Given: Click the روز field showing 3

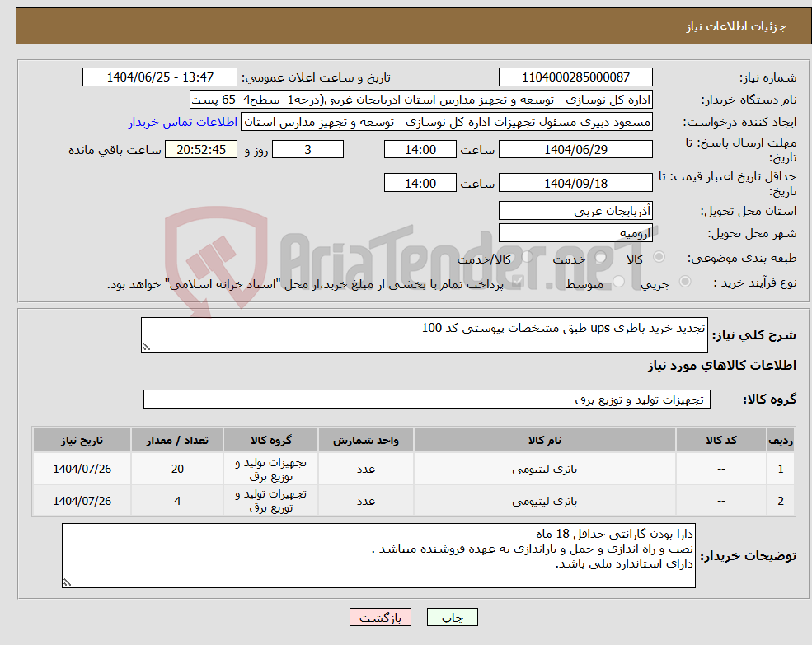Looking at the screenshot, I should coord(307,149).
